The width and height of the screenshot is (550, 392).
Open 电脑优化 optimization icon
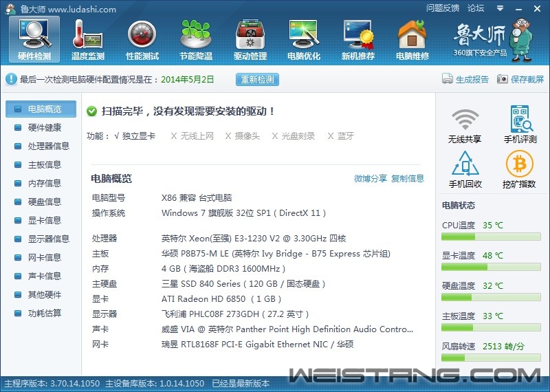coord(304,39)
